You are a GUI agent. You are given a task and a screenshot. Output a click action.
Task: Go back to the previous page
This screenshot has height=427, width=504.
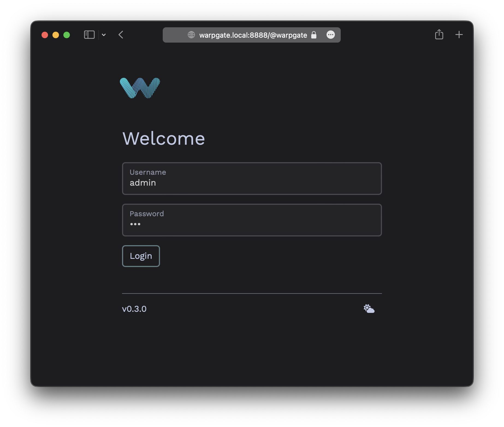point(121,35)
